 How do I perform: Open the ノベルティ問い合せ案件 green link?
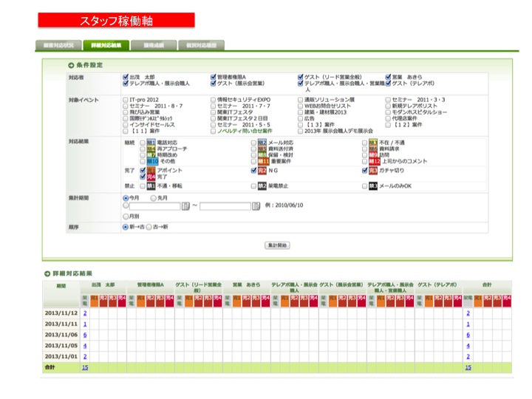[x=245, y=131]
